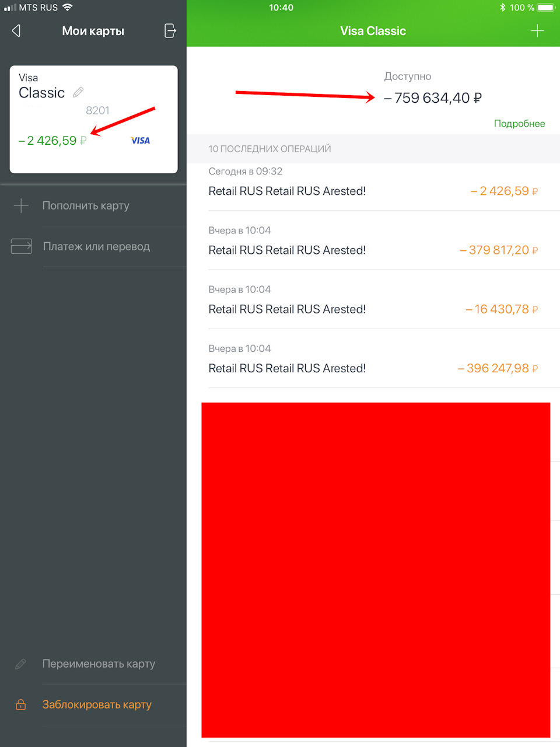Viewport: 560px width, 747px height.
Task: Tap the logout icon next to Мои карты
Action: tap(170, 31)
